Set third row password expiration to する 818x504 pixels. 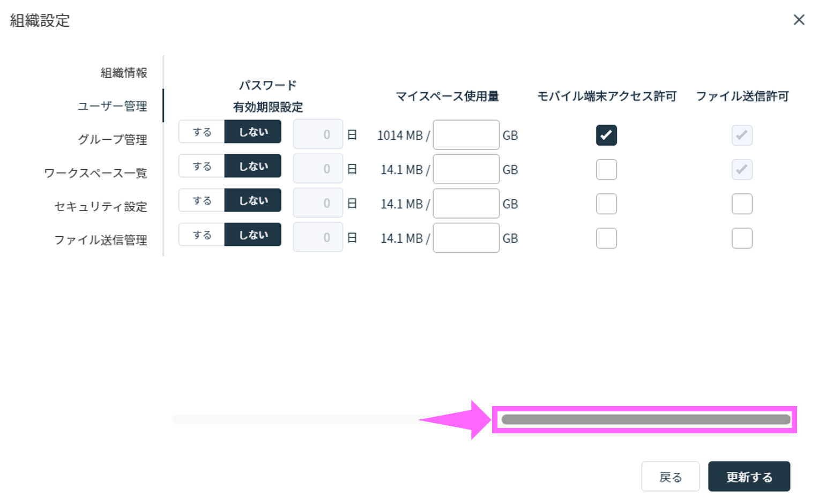coord(202,200)
